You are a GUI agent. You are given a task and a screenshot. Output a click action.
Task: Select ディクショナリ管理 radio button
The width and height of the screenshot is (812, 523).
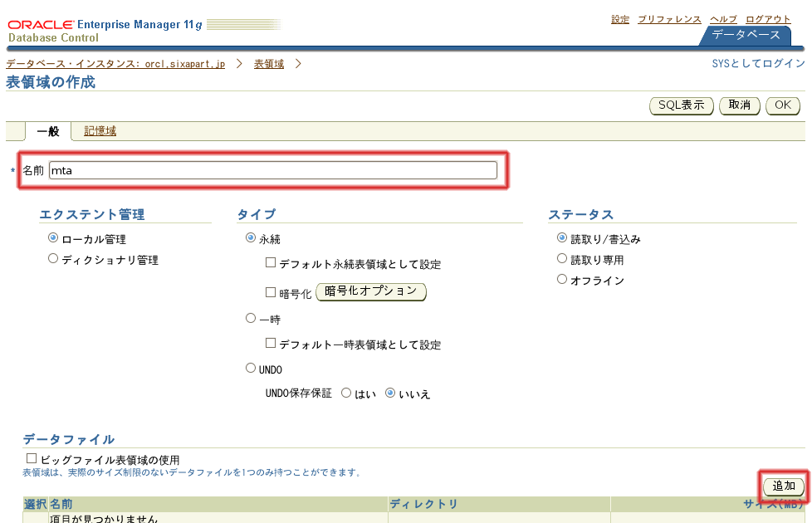[53, 258]
